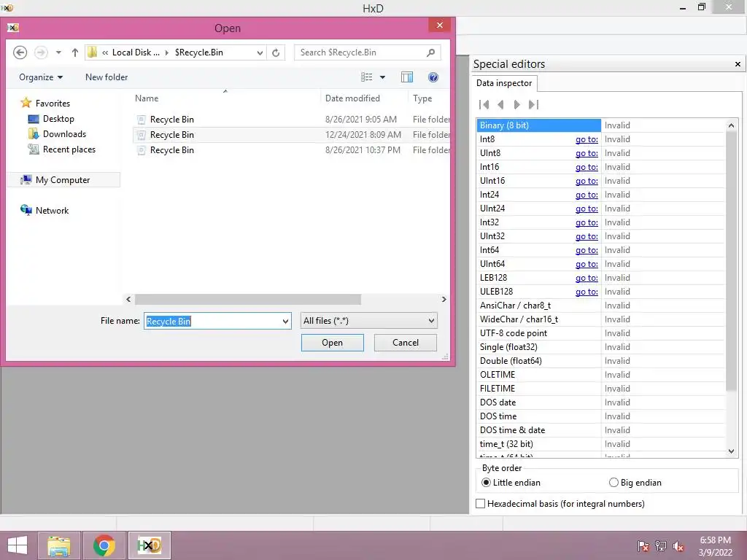Click the File name input field
747x560 pixels.
click(212, 321)
